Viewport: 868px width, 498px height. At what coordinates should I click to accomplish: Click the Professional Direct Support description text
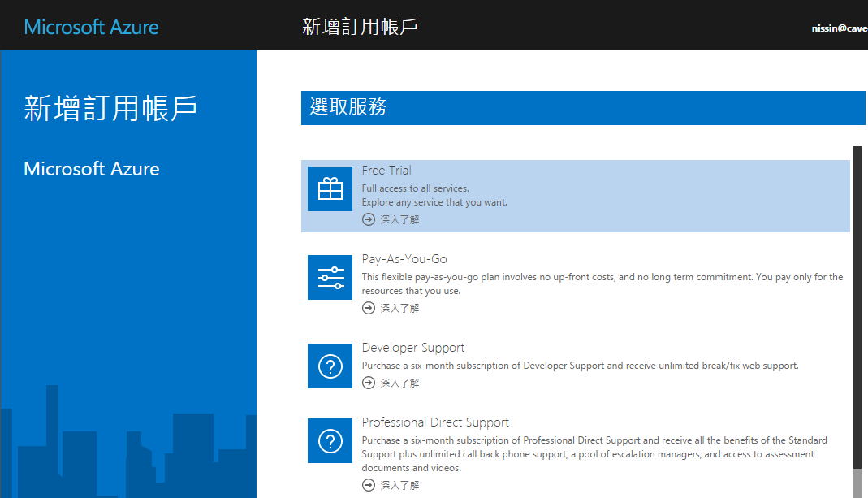tap(594, 454)
